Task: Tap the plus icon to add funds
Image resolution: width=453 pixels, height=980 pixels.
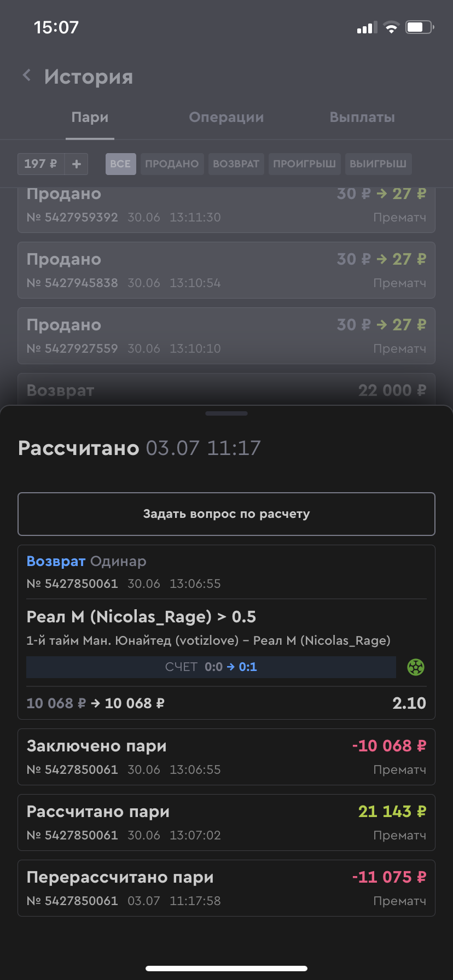Action: click(77, 164)
